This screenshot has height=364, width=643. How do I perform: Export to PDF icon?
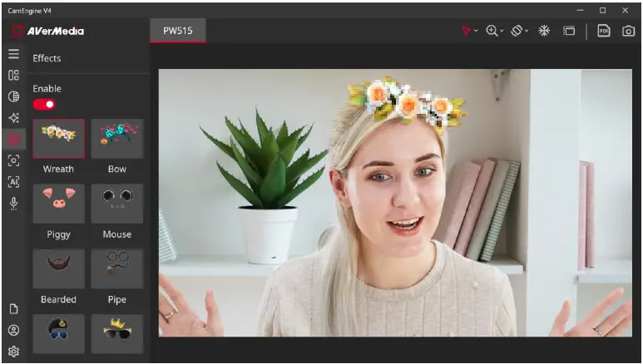(x=604, y=31)
